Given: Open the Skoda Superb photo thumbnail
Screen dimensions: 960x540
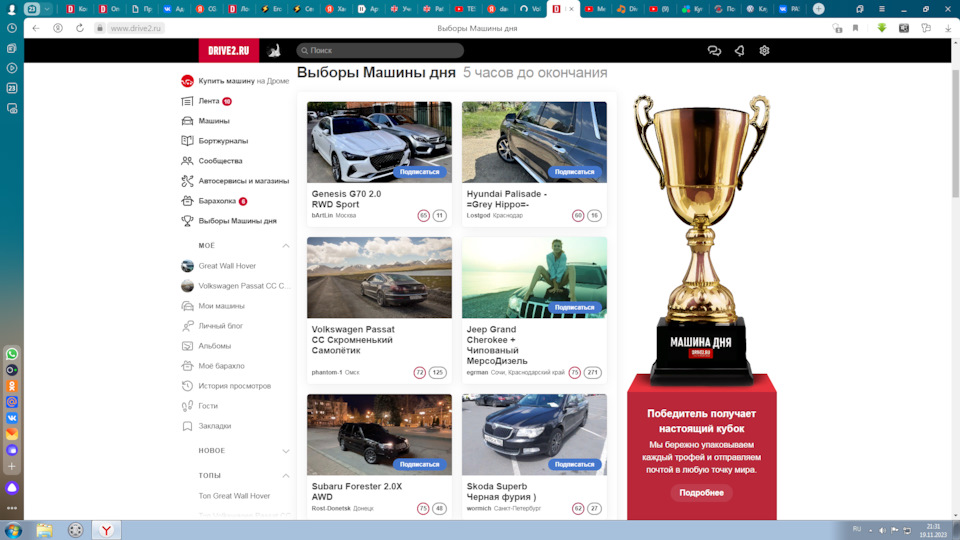Looking at the screenshot, I should 534,435.
